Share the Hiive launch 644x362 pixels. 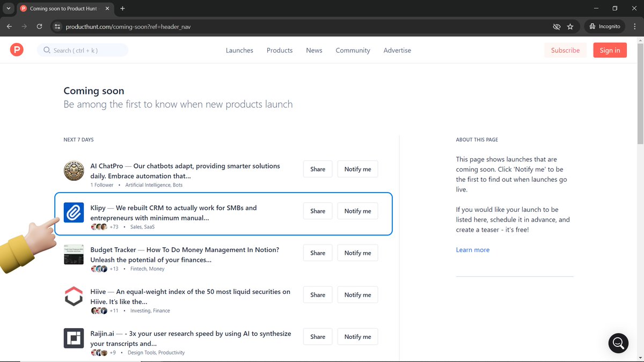coord(318,294)
